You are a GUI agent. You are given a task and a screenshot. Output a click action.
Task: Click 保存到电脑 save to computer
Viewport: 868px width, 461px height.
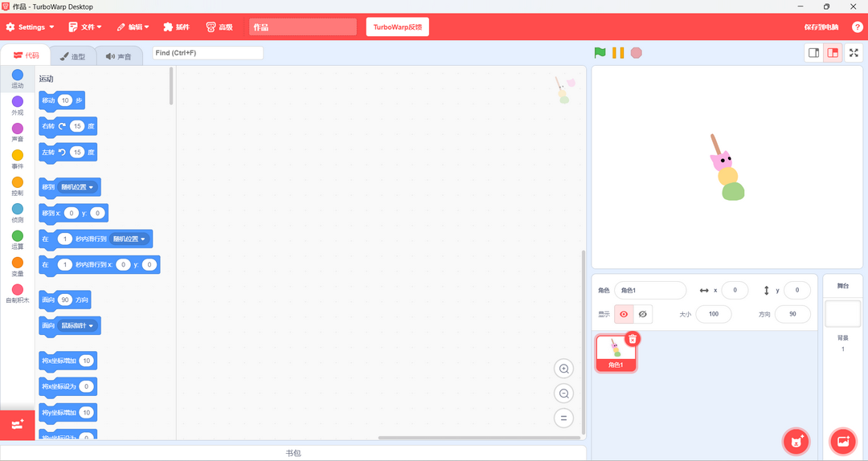tap(821, 27)
